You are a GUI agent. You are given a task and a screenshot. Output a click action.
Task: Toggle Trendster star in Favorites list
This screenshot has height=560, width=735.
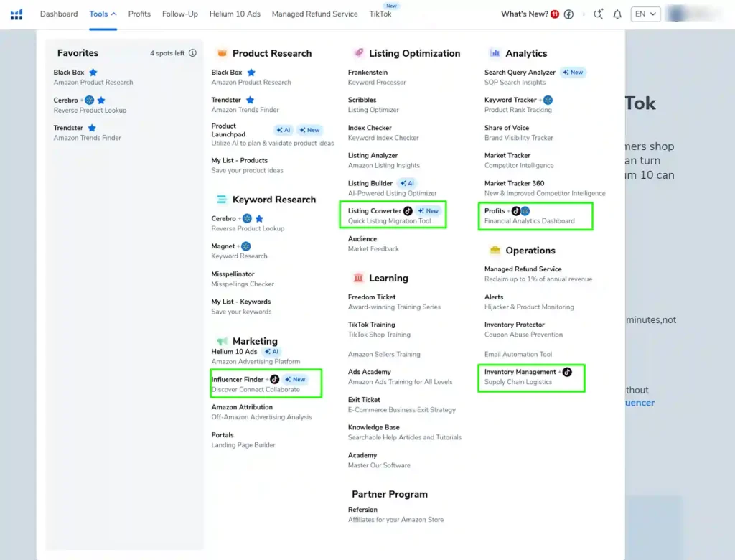tap(92, 128)
